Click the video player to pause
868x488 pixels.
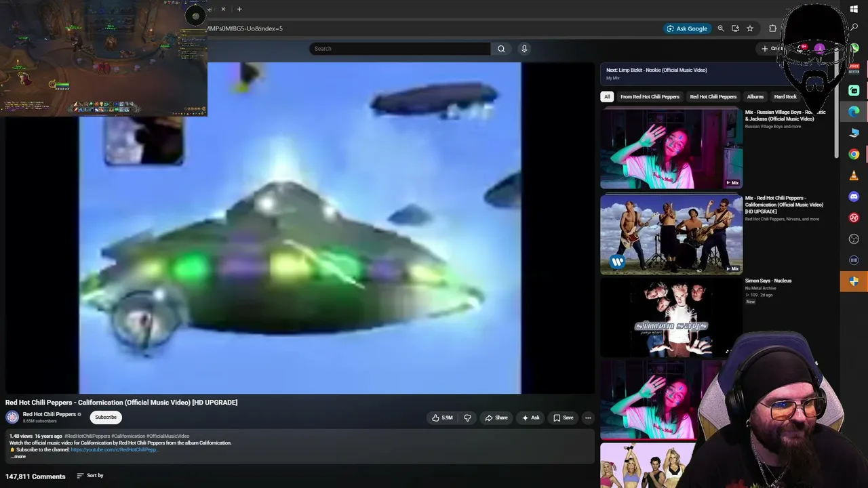(x=300, y=228)
